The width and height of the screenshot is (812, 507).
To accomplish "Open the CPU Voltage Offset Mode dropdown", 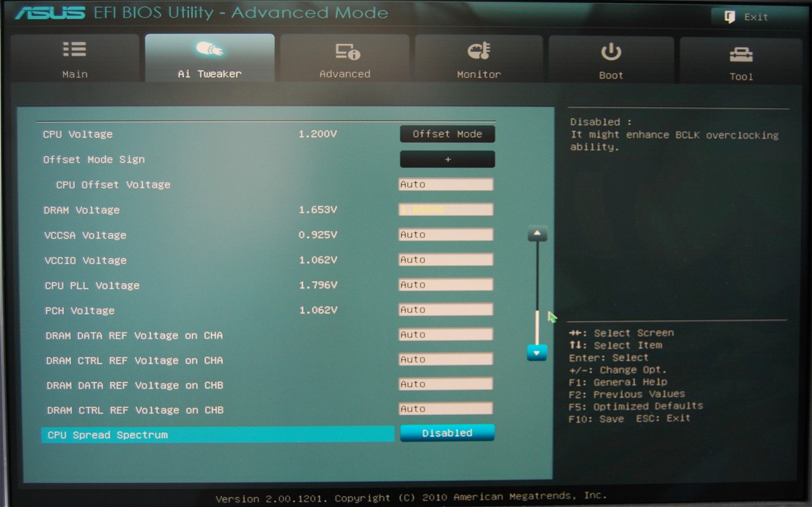I will click(447, 134).
